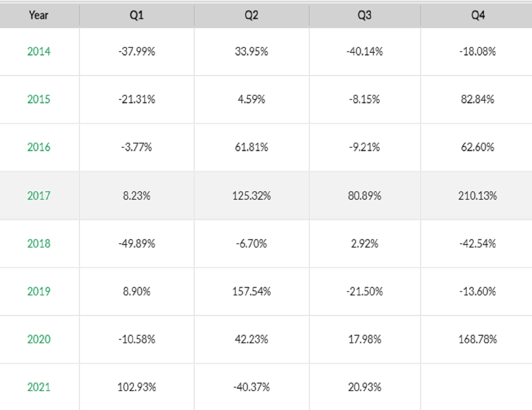Select the 157.54% value in 2019
This screenshot has width=532, height=410.
click(251, 291)
